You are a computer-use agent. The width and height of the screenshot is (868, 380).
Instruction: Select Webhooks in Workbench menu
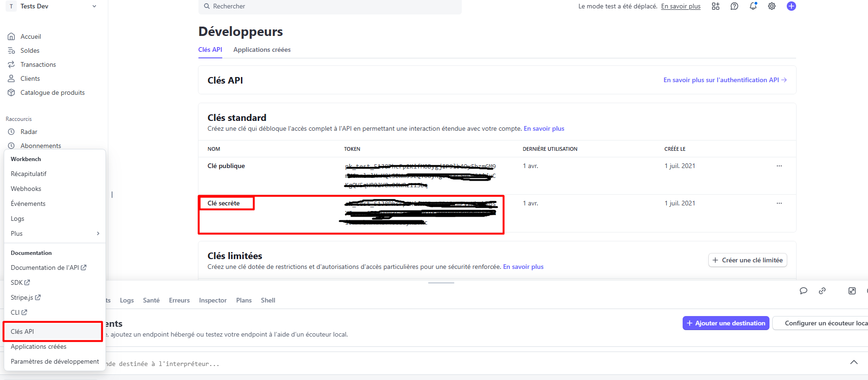26,189
